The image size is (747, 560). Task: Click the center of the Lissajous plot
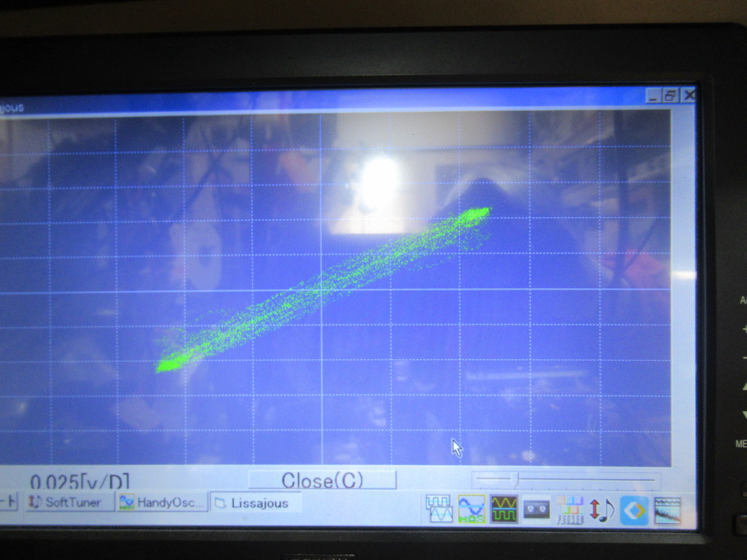click(322, 290)
